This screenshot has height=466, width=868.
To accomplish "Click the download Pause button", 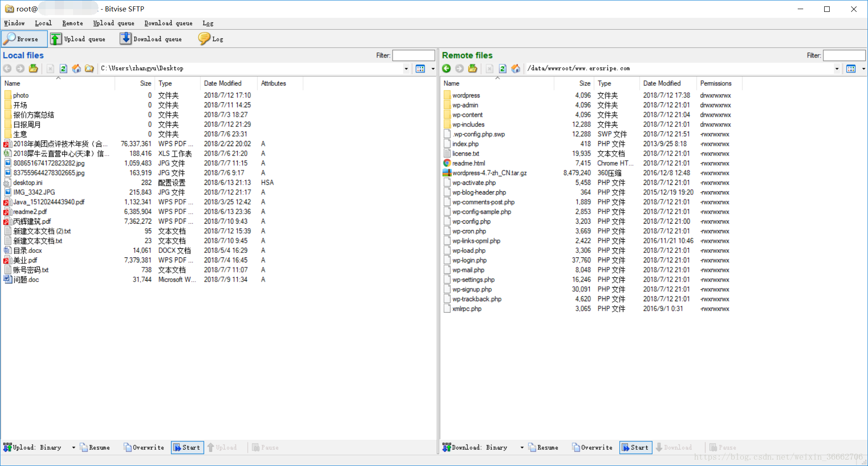I will tap(722, 448).
